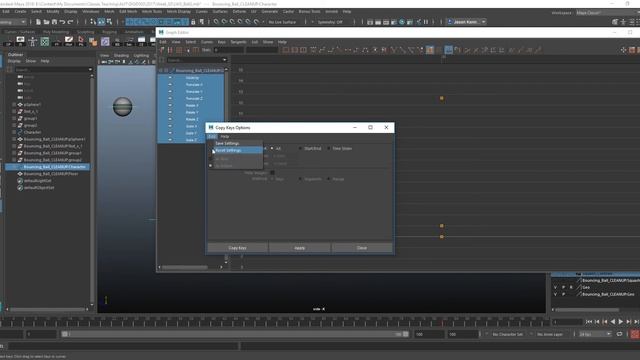Click the lock selection icon in status line
The height and width of the screenshot is (360, 640).
click(193, 22)
